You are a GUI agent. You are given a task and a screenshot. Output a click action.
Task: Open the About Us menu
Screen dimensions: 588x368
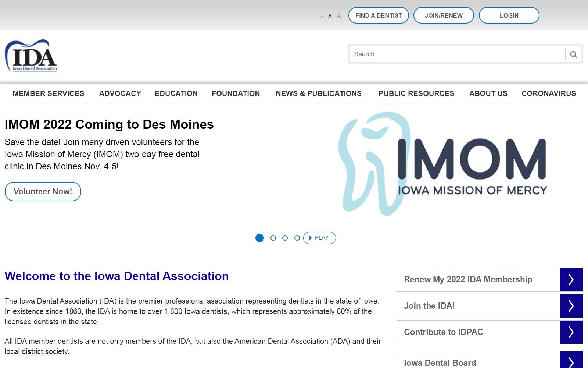pyautogui.click(x=488, y=93)
